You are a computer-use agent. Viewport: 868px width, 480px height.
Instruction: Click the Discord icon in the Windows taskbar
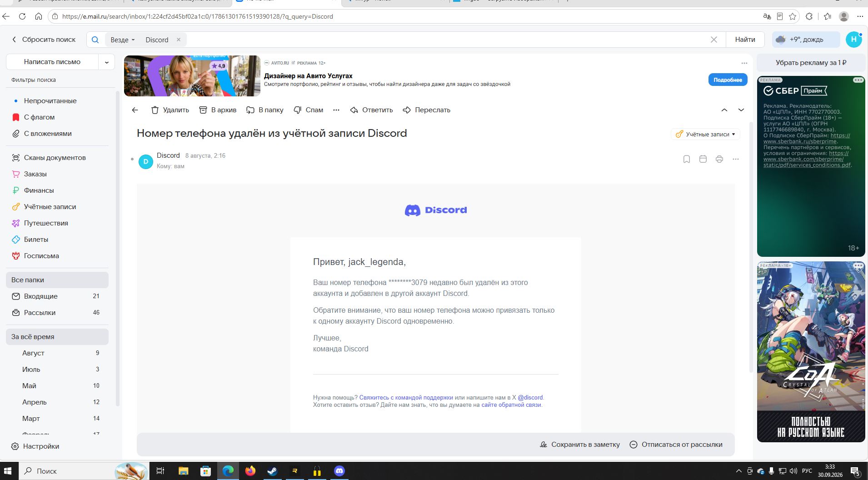pos(339,471)
